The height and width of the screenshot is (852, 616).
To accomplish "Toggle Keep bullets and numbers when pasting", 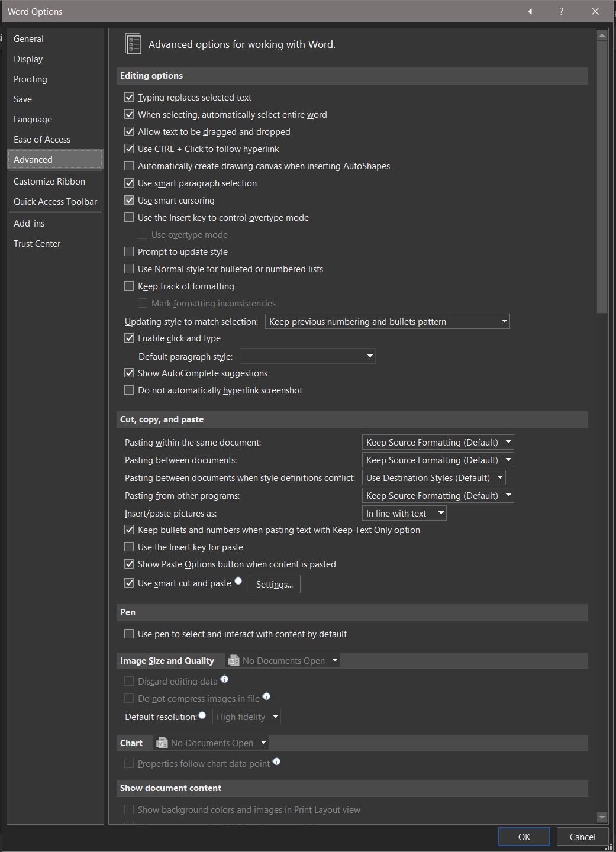I will click(x=129, y=530).
